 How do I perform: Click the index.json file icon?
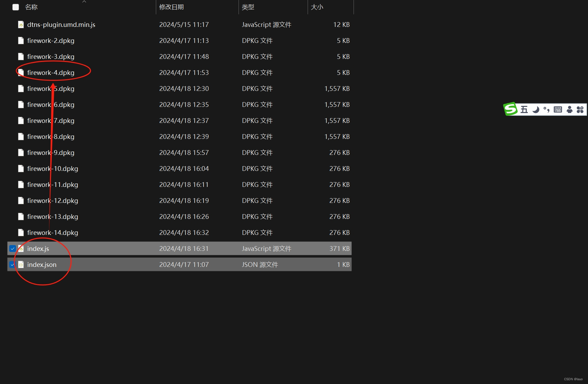(21, 265)
